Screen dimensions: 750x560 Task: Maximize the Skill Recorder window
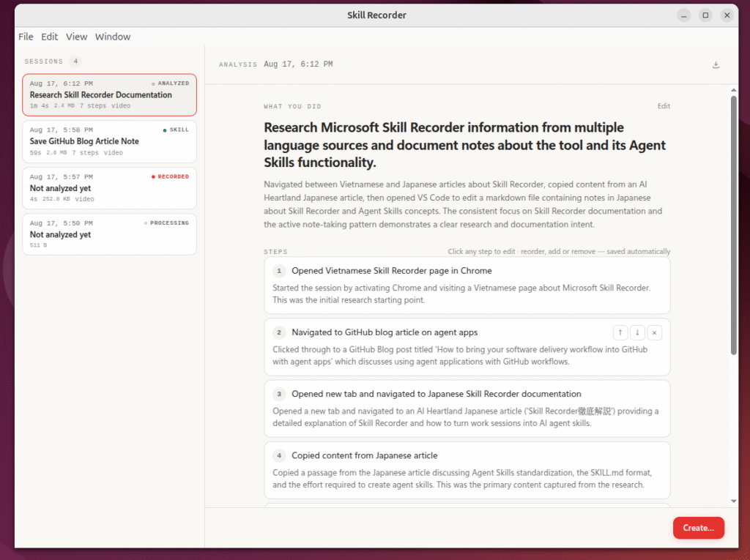pos(705,15)
